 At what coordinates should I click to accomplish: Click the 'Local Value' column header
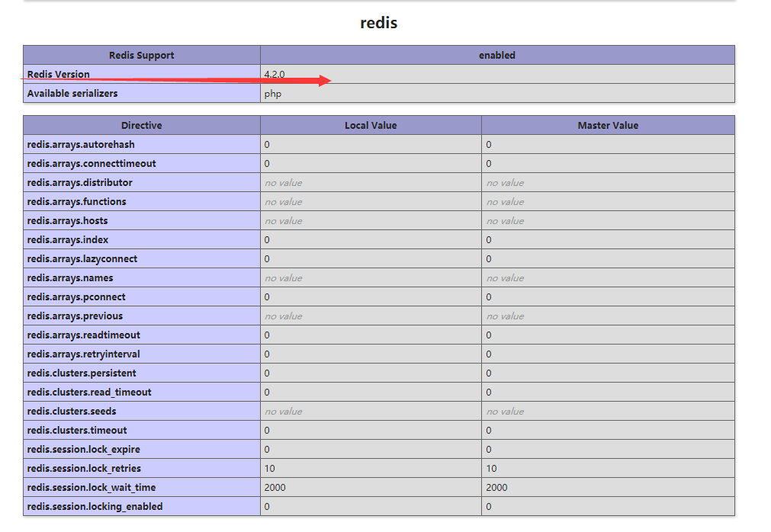(371, 125)
